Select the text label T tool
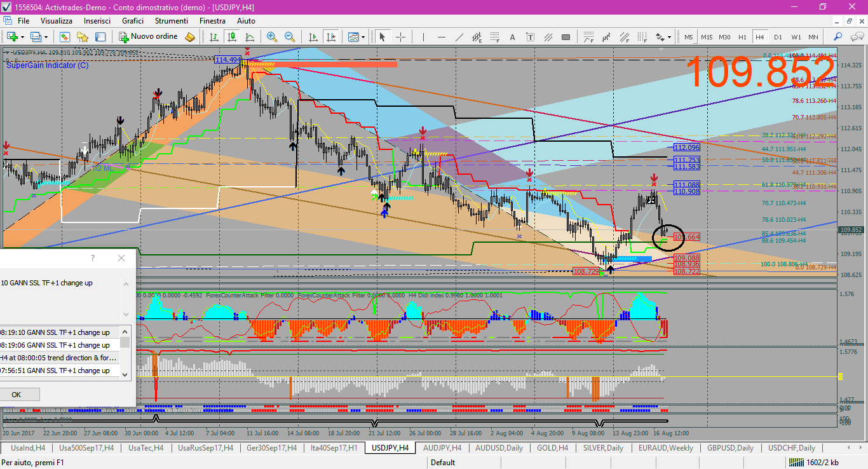 [x=530, y=37]
